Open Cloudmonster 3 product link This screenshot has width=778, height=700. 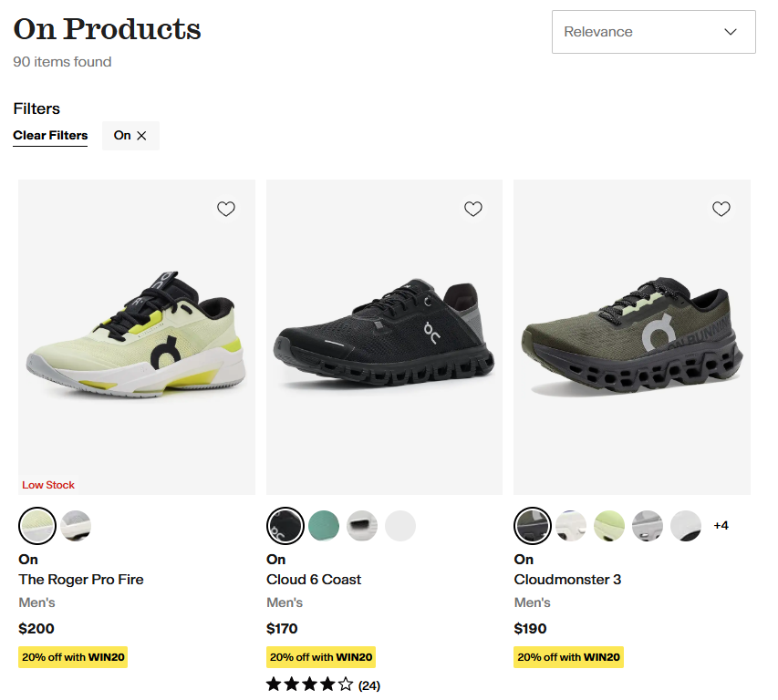567,580
